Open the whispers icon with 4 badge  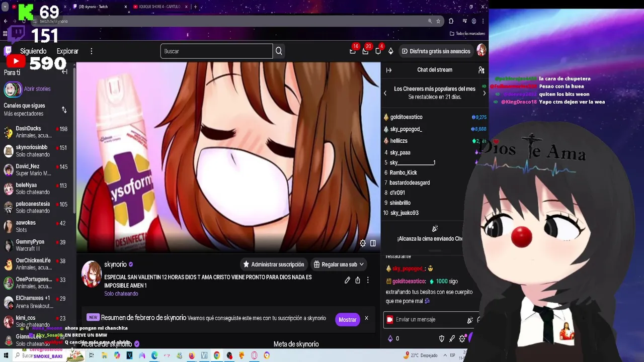coord(378,51)
